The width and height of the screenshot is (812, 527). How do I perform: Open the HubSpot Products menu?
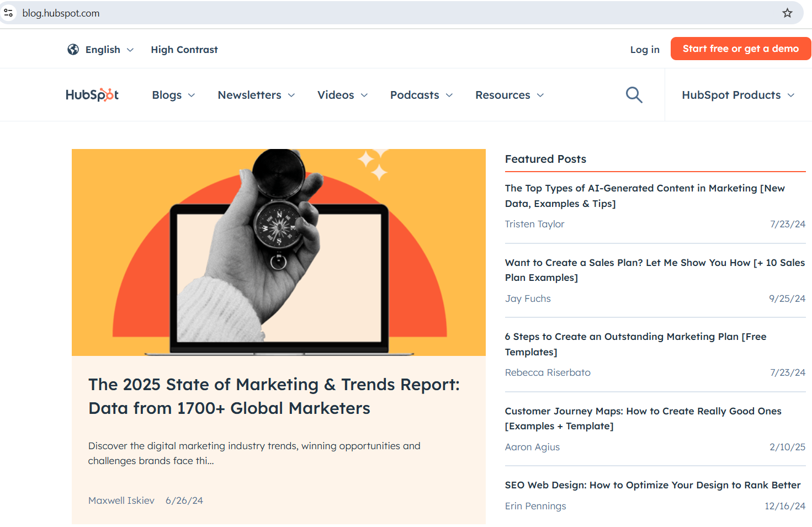(x=731, y=95)
